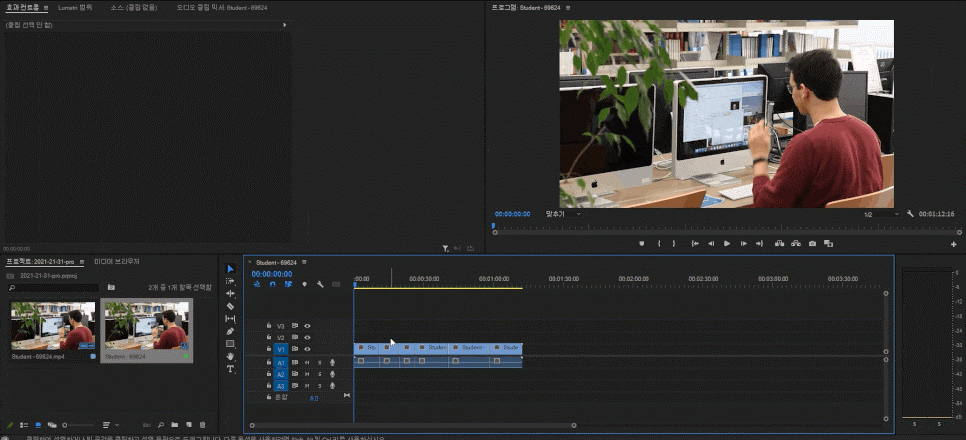Image resolution: width=966 pixels, height=440 pixels.
Task: Toggle Linked Selection in the timeline
Action: [x=288, y=284]
